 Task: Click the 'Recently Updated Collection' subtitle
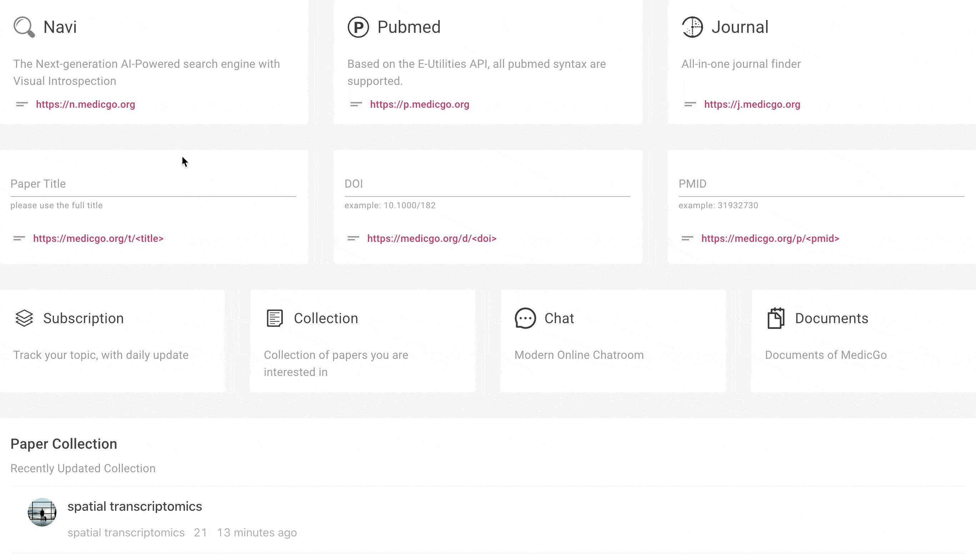pyautogui.click(x=83, y=468)
